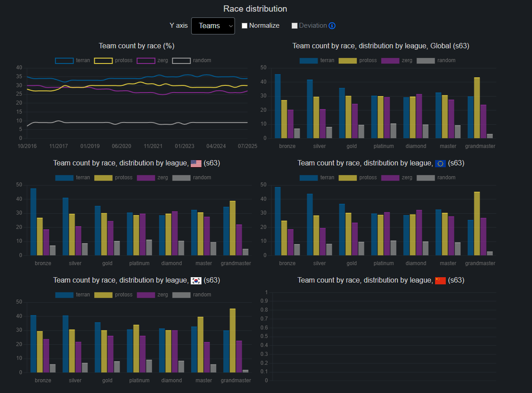Screen dimensions: 532x393
Task: Click the Global chart grandmaster protoss bar
Action: click(x=477, y=108)
